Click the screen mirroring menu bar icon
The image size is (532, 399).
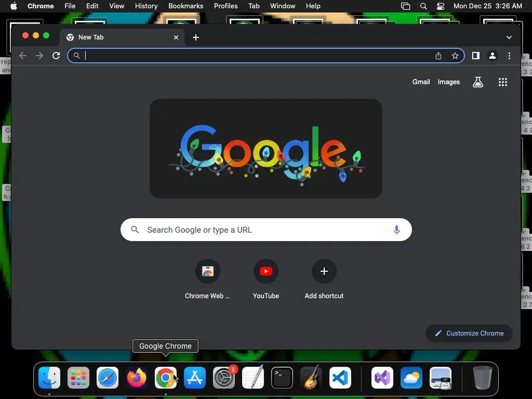(x=405, y=6)
